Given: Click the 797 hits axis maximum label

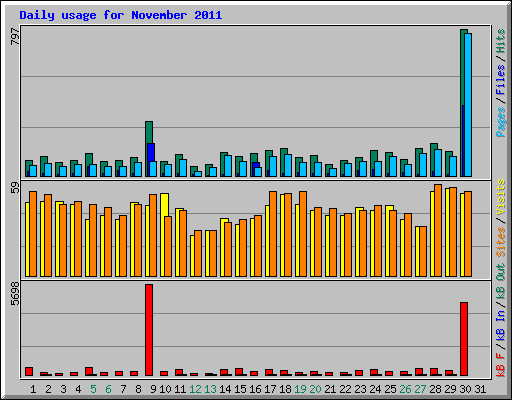Looking at the screenshot, I should tap(15, 37).
